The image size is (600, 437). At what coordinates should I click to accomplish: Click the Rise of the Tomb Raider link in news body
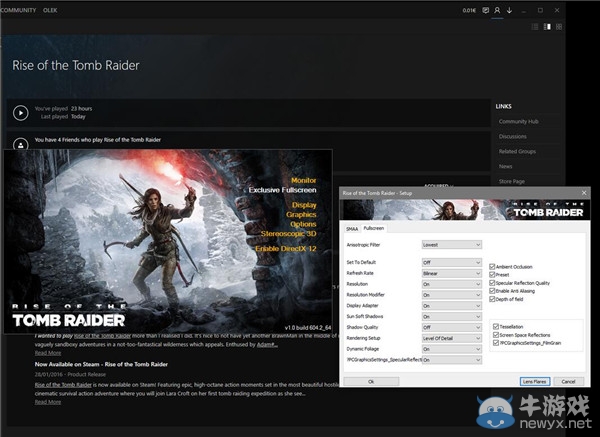tap(63, 385)
